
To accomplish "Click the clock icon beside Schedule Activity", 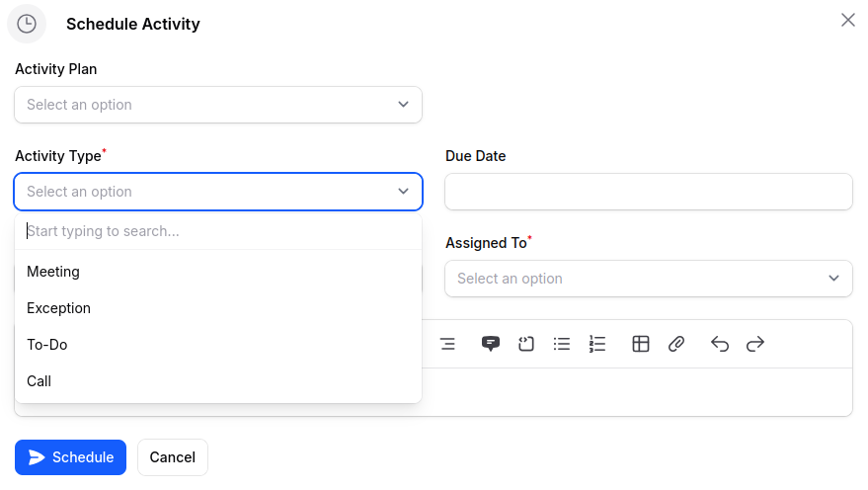I will 27,24.
